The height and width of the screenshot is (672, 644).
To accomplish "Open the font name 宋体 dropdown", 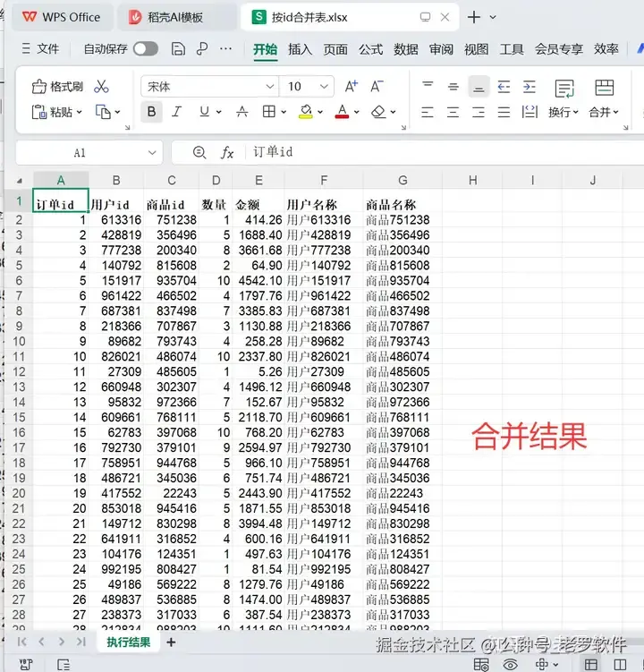I will coord(269,87).
